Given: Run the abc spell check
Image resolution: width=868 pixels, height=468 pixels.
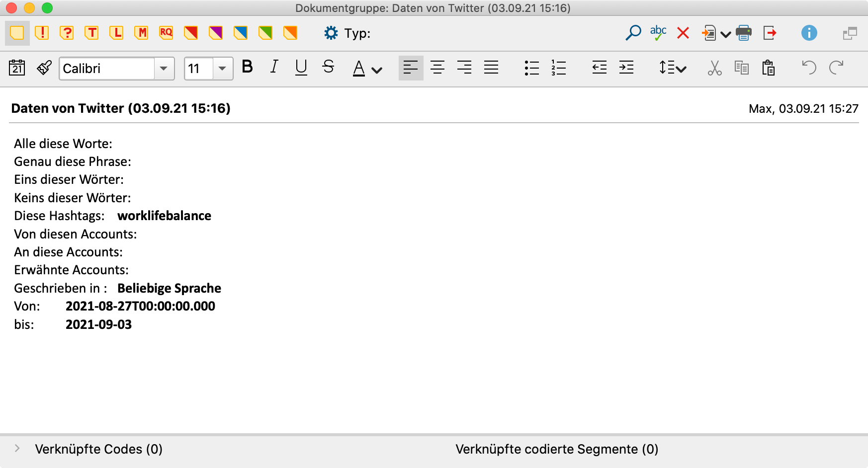Looking at the screenshot, I should (x=658, y=33).
